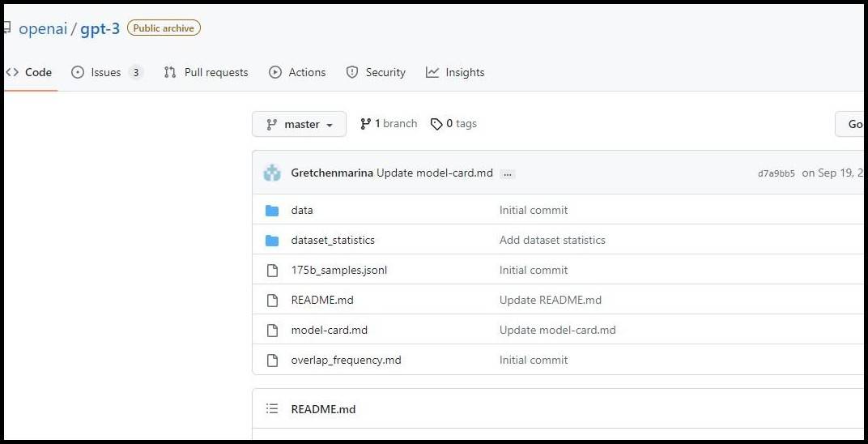Click the Issues count badge 3
868x444 pixels.
(x=136, y=73)
